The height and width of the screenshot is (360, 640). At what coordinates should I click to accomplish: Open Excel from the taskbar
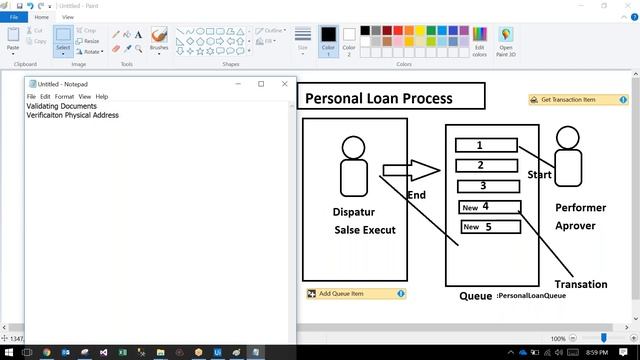(122, 352)
